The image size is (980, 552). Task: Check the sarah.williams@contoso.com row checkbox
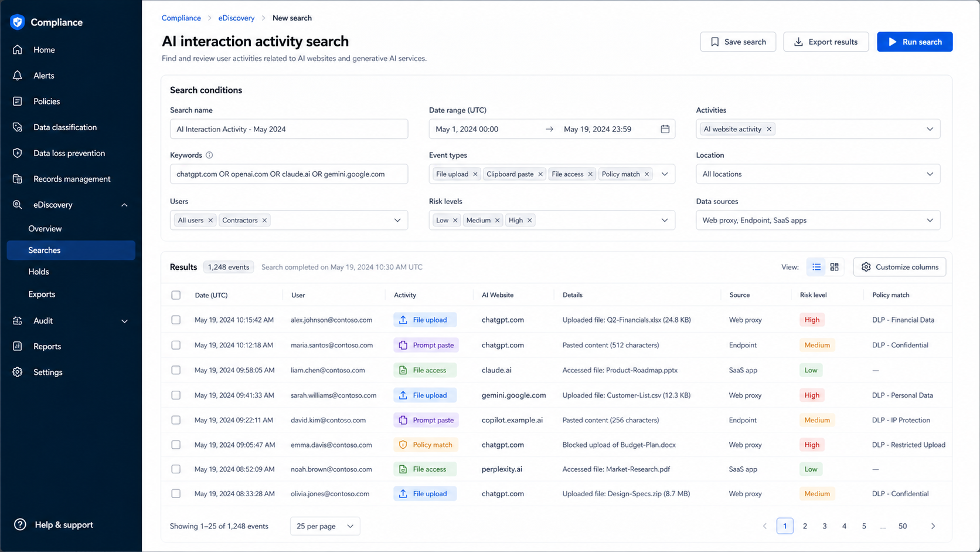click(x=176, y=395)
